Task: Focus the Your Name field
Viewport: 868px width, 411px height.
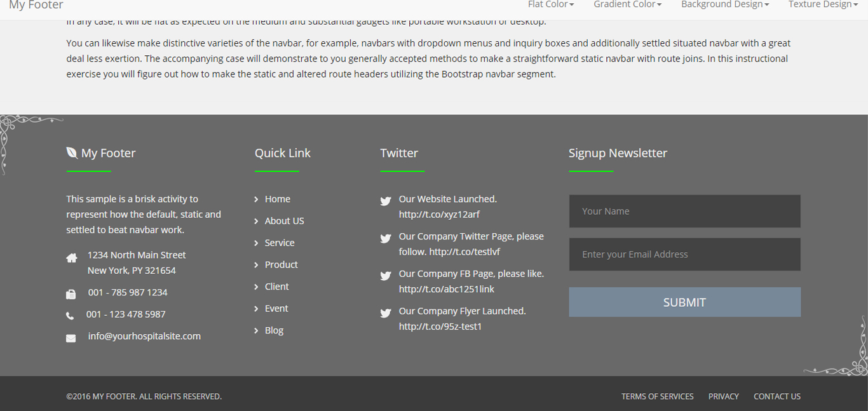Action: coord(684,211)
